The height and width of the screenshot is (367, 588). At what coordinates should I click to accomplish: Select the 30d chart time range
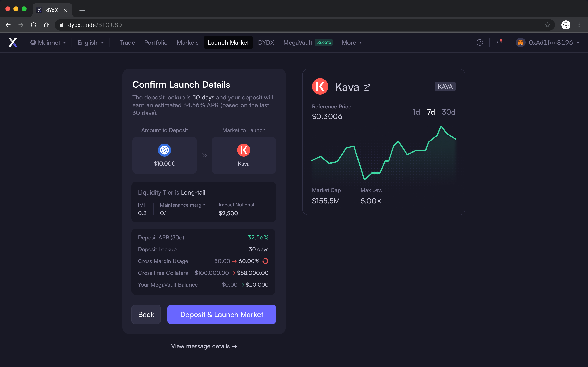[x=448, y=112]
